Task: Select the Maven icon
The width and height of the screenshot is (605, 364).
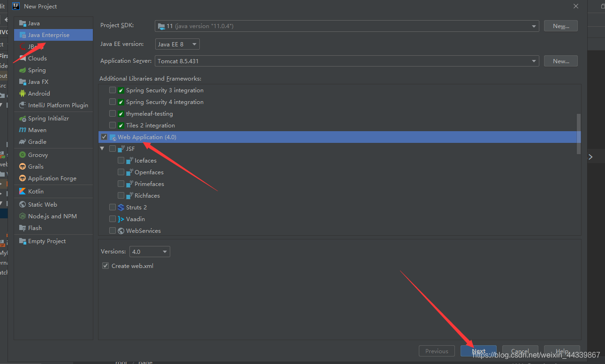Action: [x=23, y=130]
